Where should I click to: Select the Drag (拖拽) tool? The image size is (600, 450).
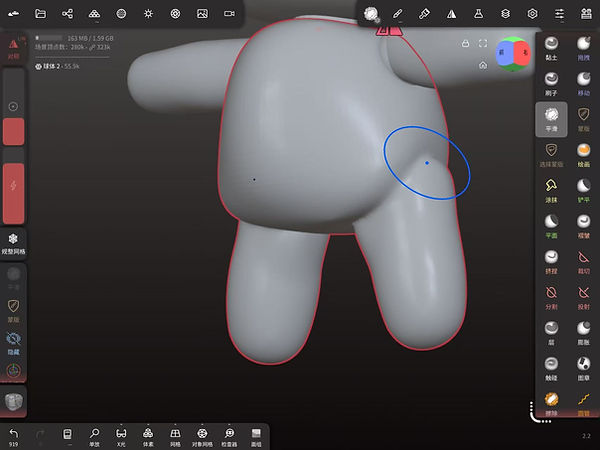coord(583,48)
